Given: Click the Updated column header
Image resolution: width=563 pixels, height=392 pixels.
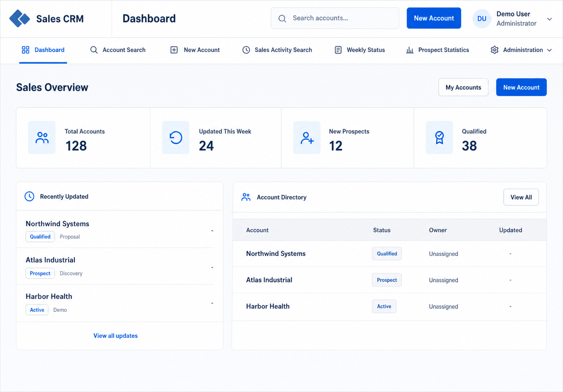Looking at the screenshot, I should pyautogui.click(x=511, y=230).
